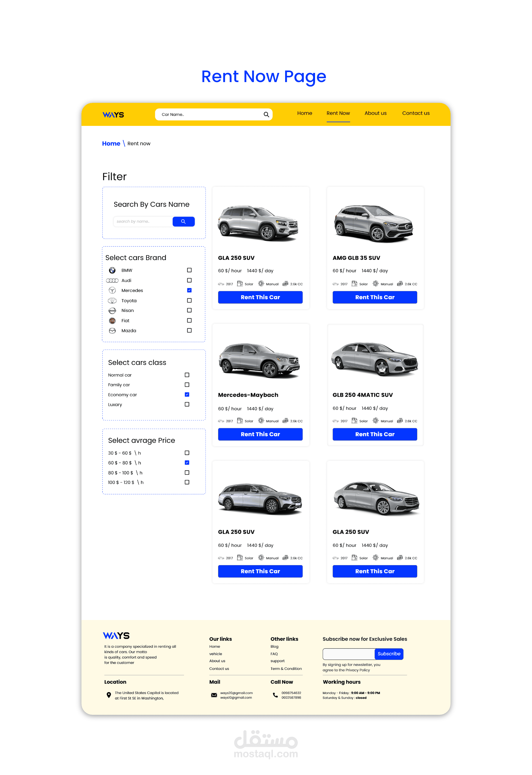Click the magnifier icon in the top search bar
The image size is (532, 775).
[x=266, y=115]
